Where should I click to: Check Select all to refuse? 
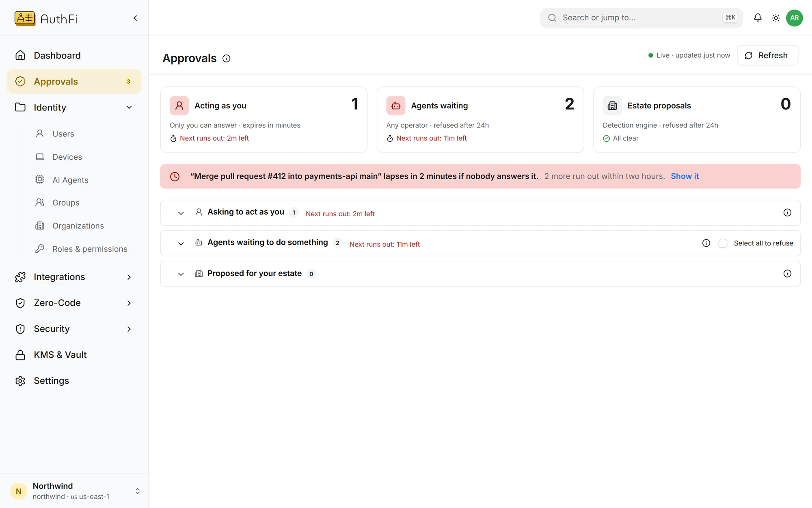(x=723, y=243)
